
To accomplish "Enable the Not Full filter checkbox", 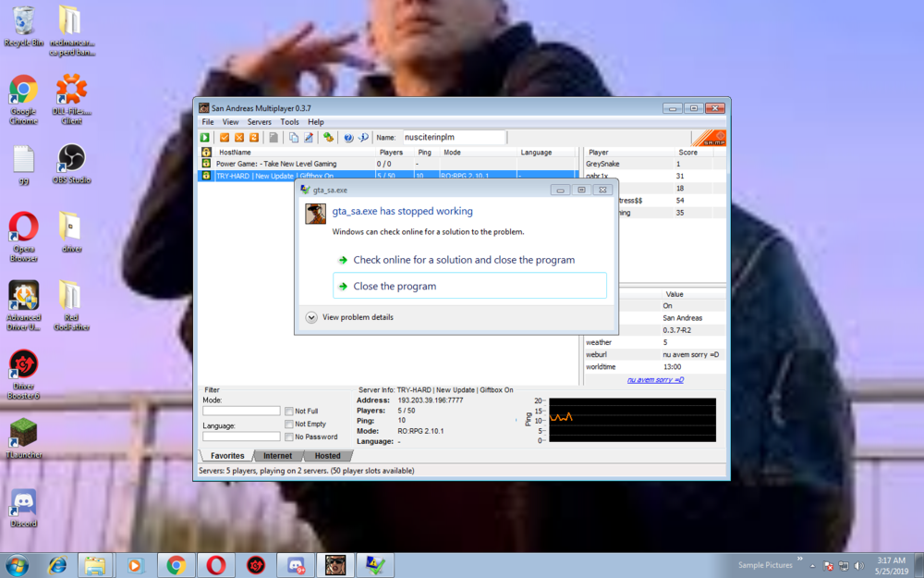I will 288,412.
